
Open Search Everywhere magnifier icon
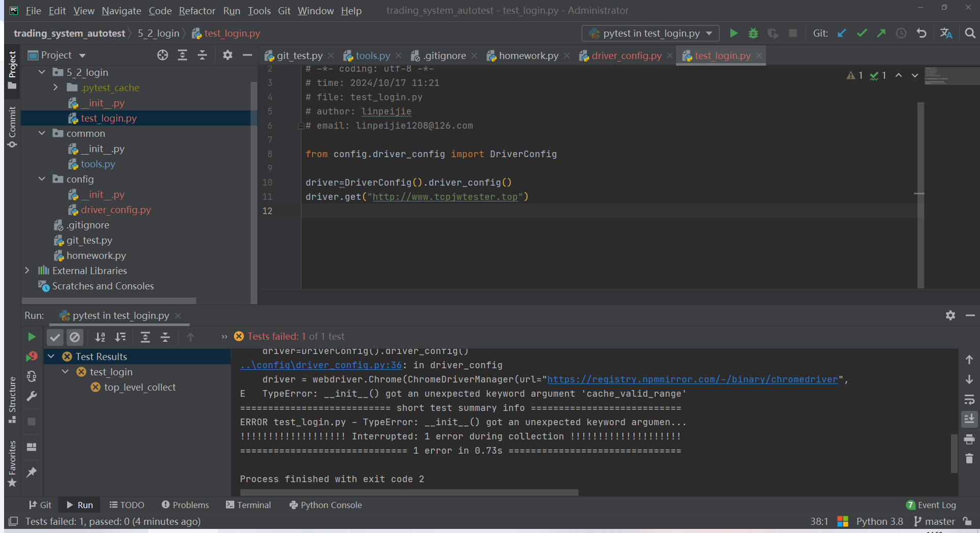point(970,34)
